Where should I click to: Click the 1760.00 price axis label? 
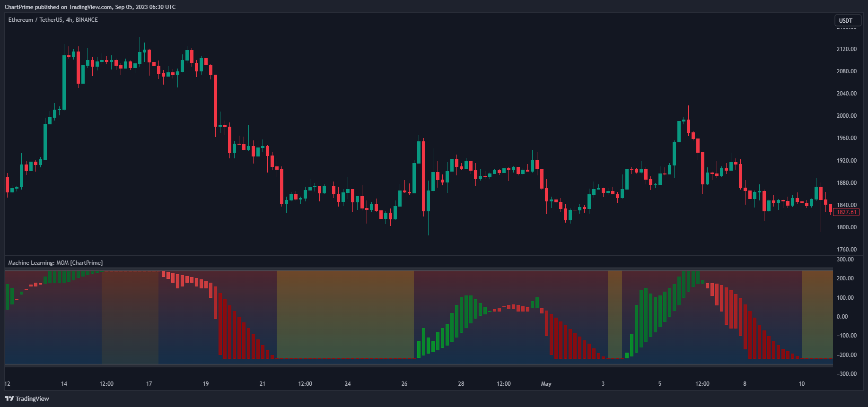tap(846, 250)
